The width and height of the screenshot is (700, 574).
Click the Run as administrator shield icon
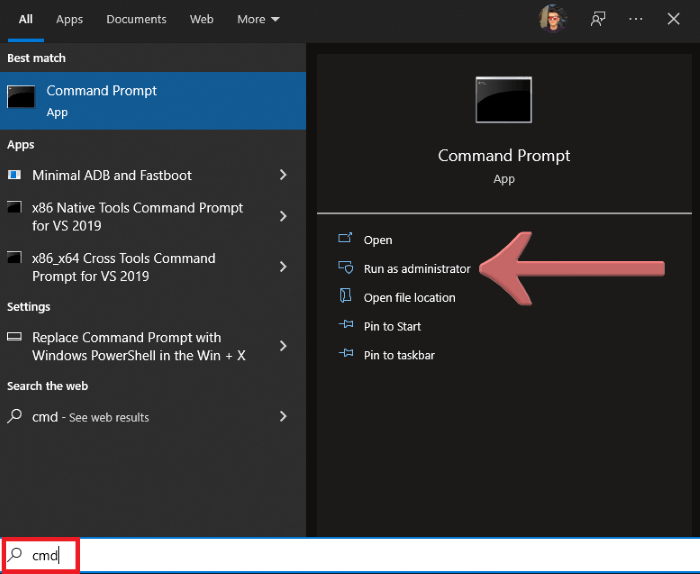346,267
